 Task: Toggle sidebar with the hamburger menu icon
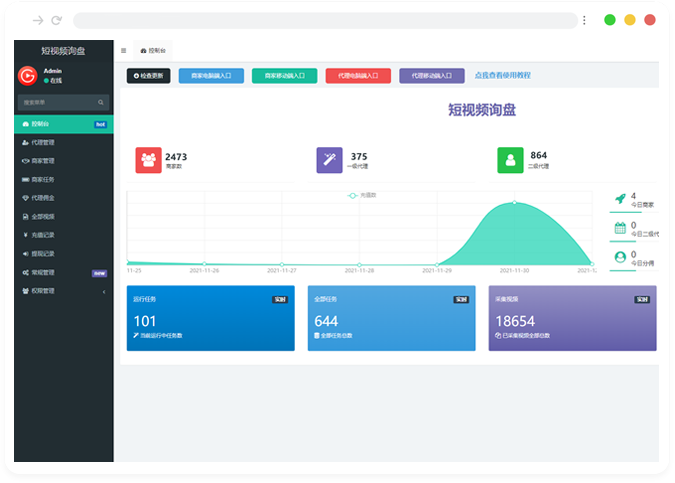pos(123,50)
